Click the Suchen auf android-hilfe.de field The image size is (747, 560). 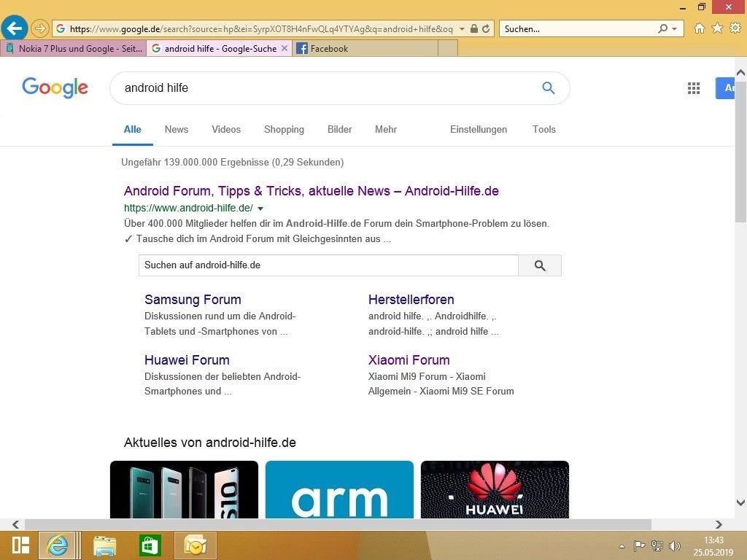328,265
